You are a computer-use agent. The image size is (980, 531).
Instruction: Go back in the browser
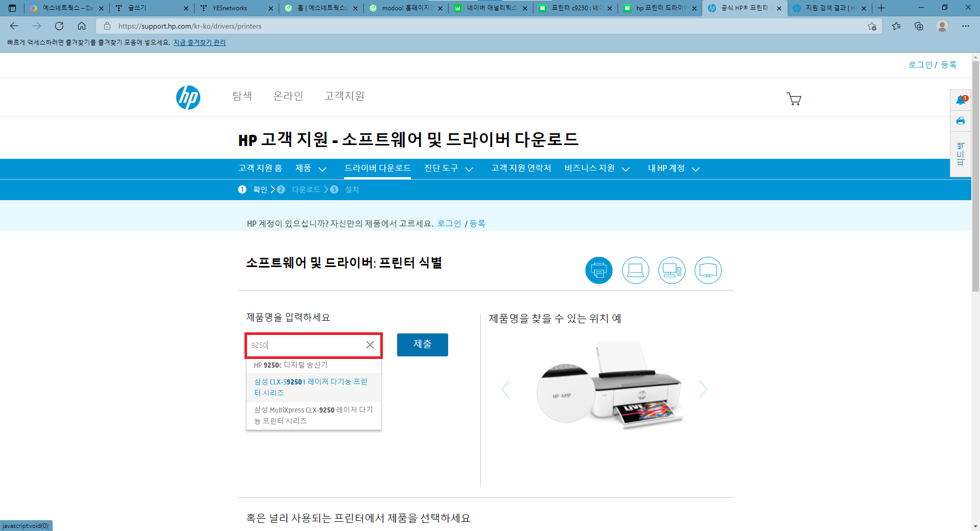point(14,26)
